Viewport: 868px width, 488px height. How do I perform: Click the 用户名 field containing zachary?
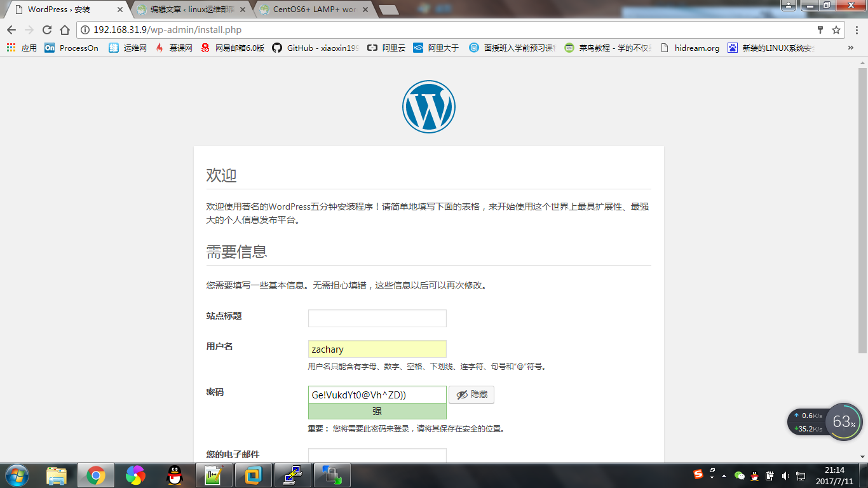377,349
